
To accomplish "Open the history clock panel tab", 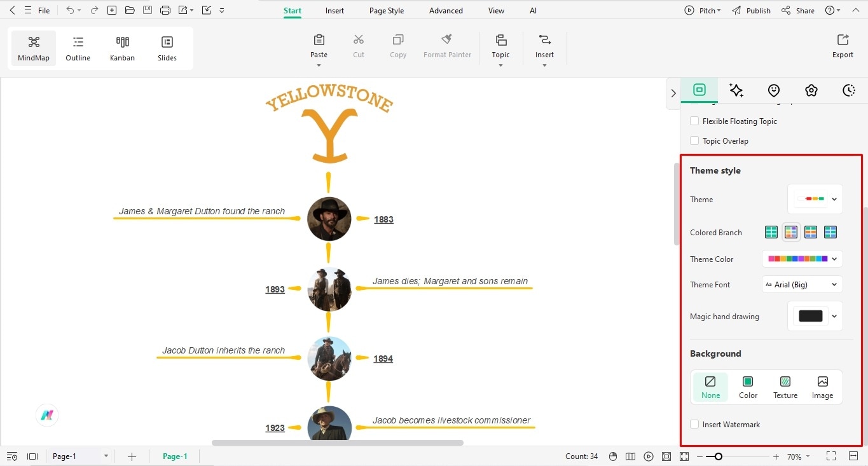I will pos(848,90).
